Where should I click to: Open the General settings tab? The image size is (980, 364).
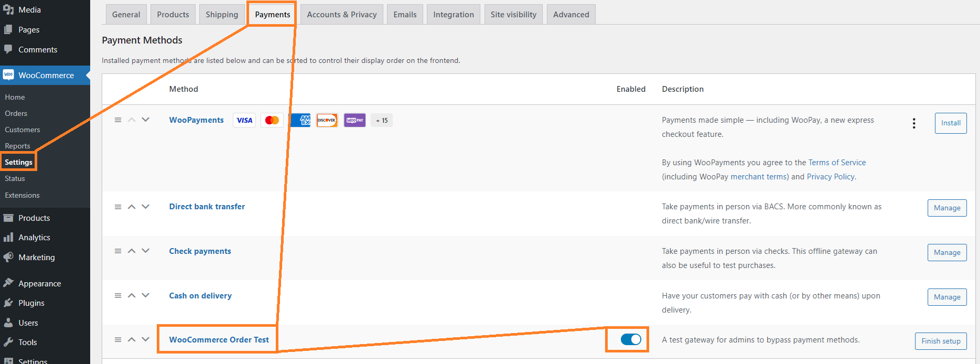point(126,14)
